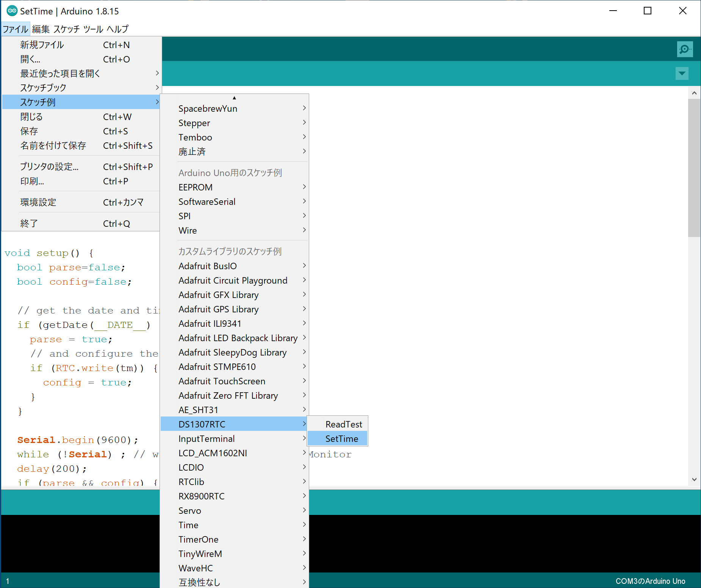Click the editor scrollbar down arrow
This screenshot has width=701, height=588.
pos(694,479)
